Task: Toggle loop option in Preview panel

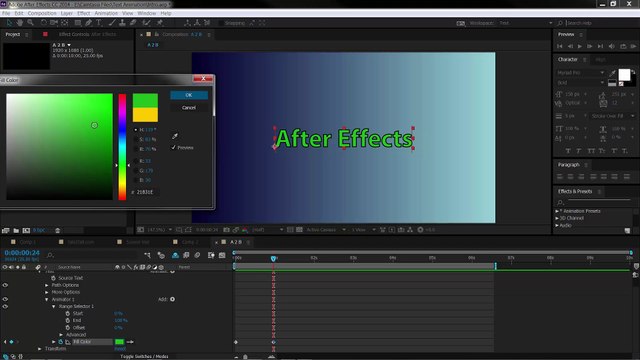Action: 623,46
